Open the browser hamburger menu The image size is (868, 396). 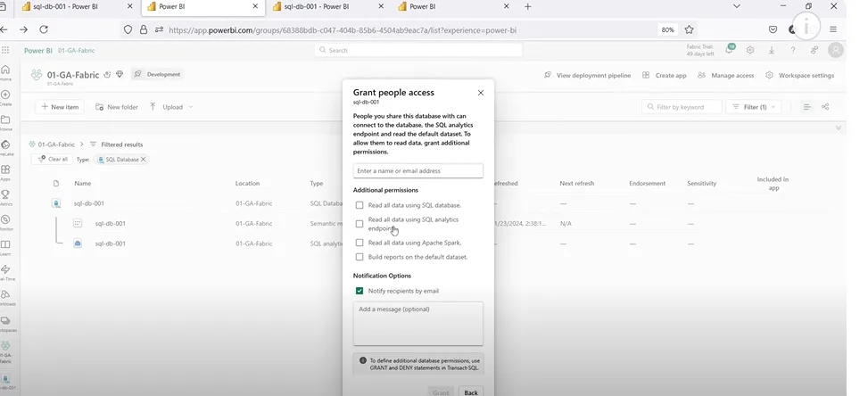[833, 29]
